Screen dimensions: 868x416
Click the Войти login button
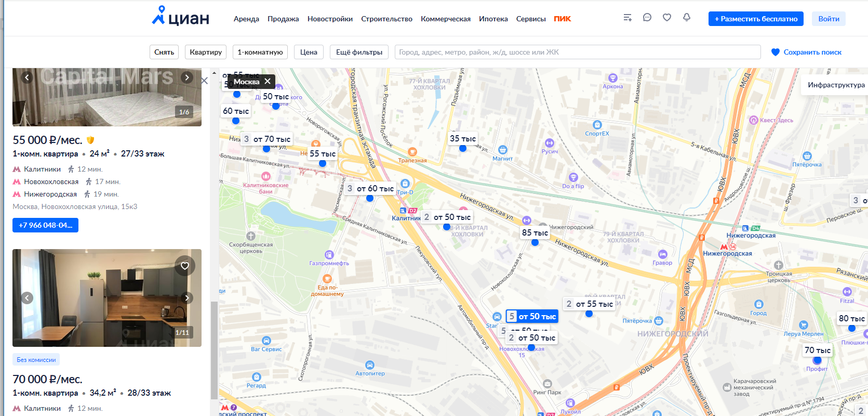point(829,19)
